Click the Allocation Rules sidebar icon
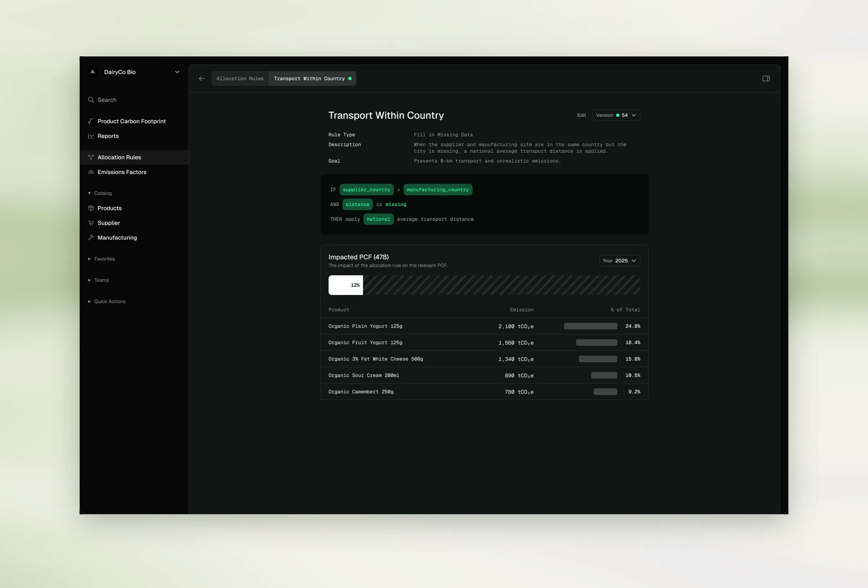The image size is (868, 588). (x=91, y=157)
